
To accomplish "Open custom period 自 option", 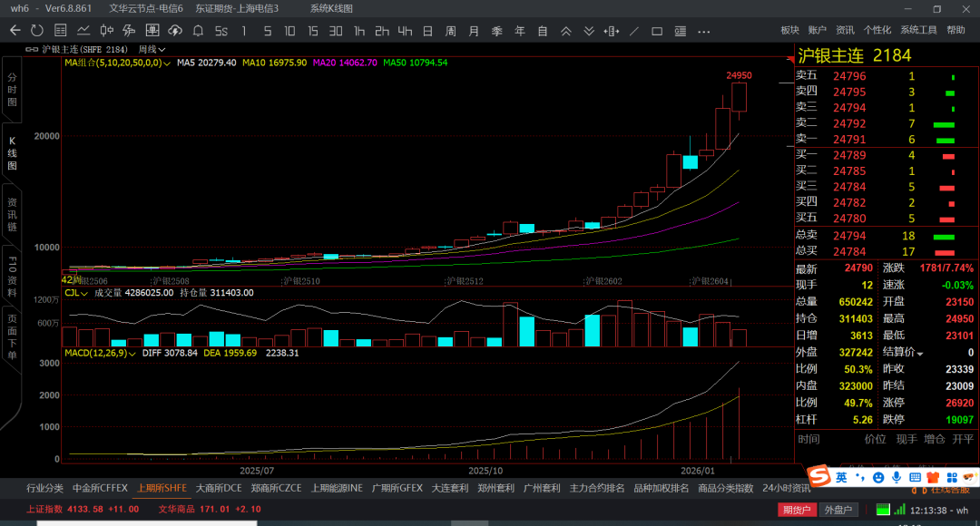I will (543, 31).
